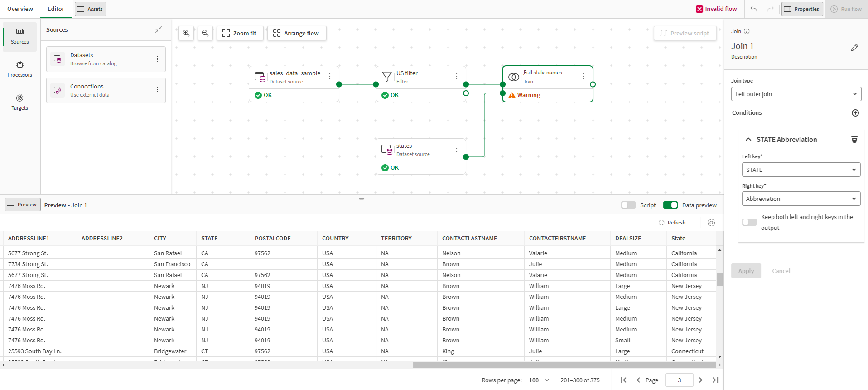The width and height of the screenshot is (868, 390).
Task: Open the Join type dropdown
Action: click(796, 94)
